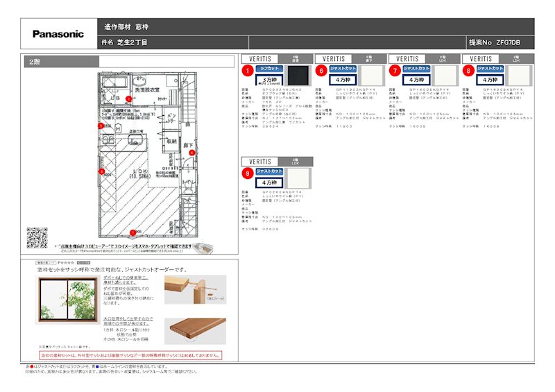Click underlined heading ダボ+ねじでの簡単施工
The image size is (555, 392).
click(x=126, y=280)
